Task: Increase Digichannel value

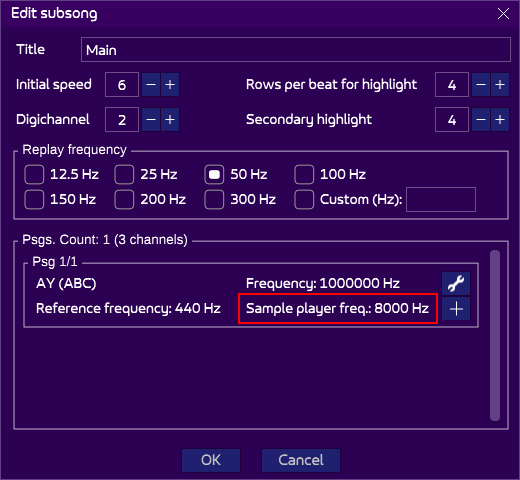Action: click(170, 120)
